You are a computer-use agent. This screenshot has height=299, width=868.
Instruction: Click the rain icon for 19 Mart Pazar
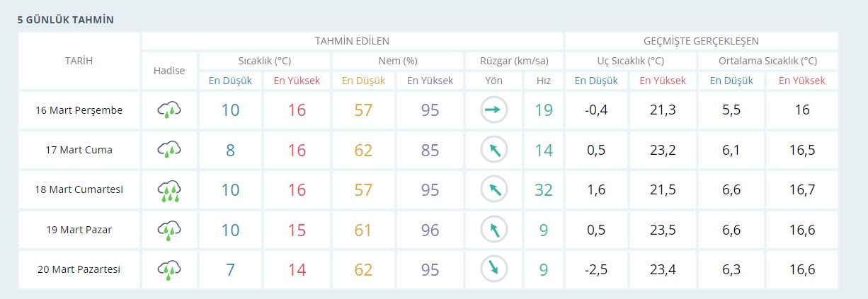[x=169, y=230]
